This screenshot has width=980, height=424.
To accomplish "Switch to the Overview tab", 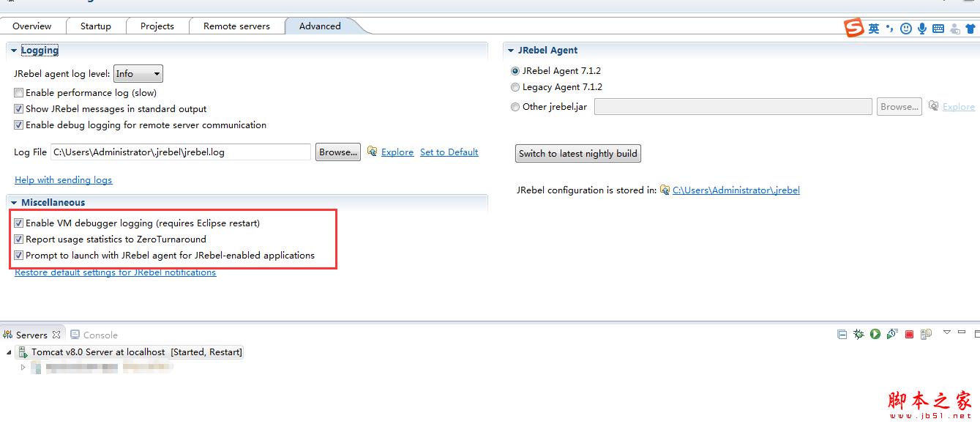I will tap(32, 26).
